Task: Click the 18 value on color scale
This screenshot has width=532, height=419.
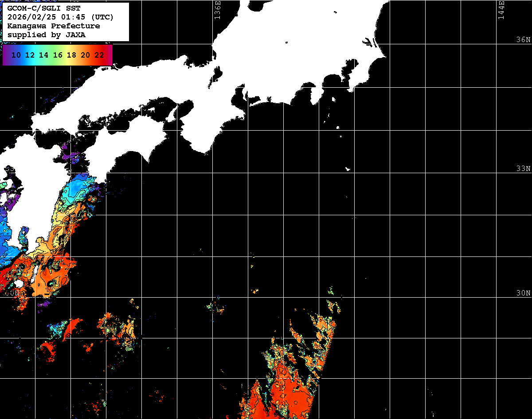Action: 71,55
